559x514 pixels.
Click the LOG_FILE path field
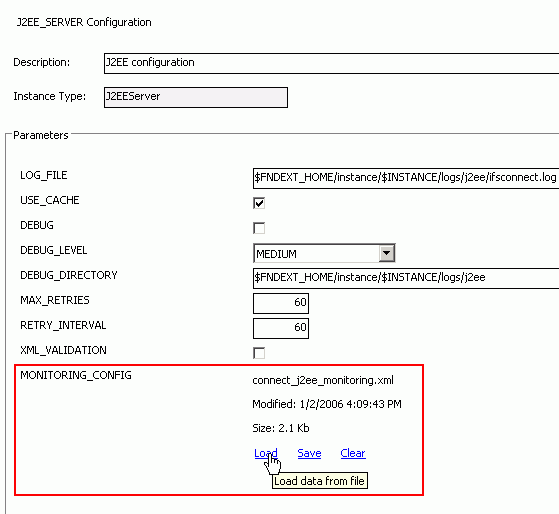tap(406, 178)
